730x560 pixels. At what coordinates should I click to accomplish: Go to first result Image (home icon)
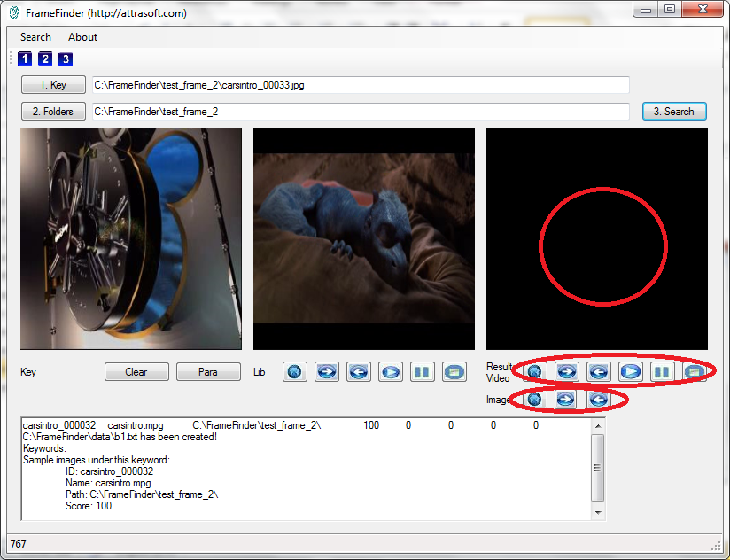point(534,400)
